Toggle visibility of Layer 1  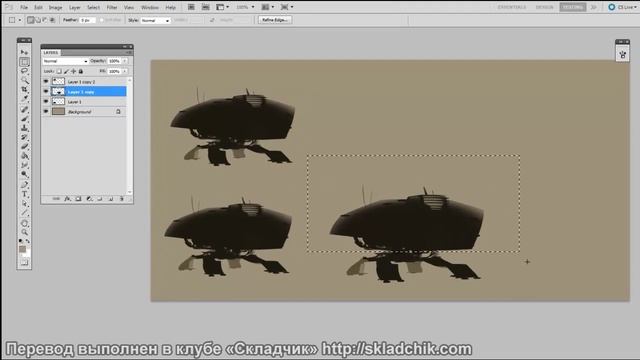pyautogui.click(x=46, y=101)
